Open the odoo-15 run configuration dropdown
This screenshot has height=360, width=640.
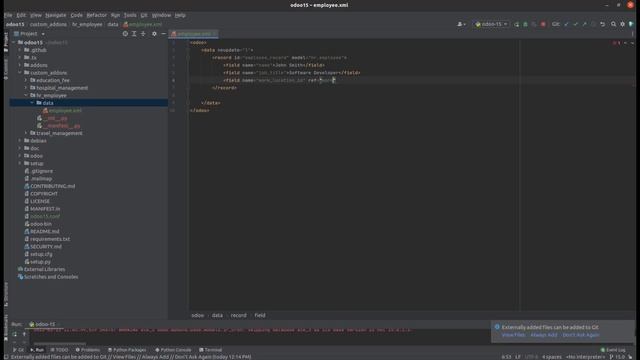491,24
